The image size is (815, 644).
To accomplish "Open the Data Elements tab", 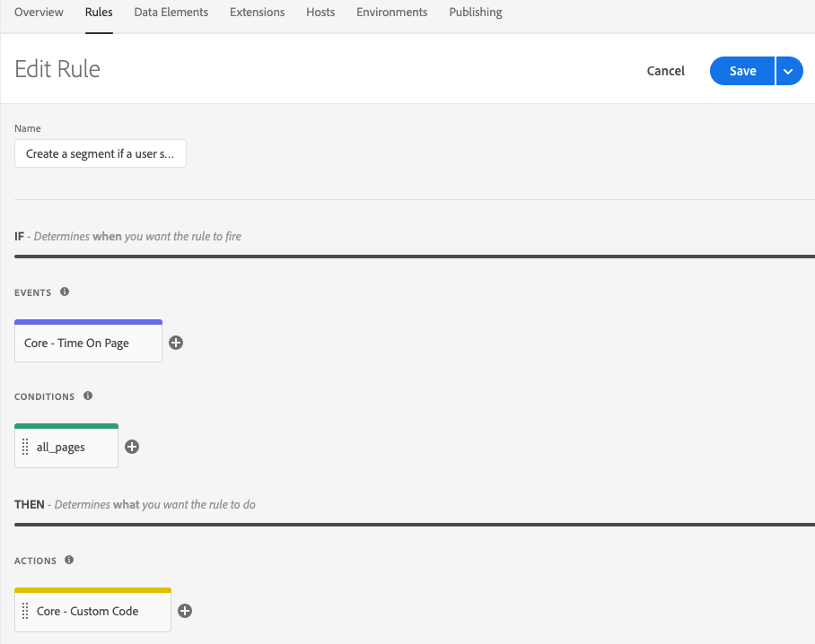I will coord(171,12).
